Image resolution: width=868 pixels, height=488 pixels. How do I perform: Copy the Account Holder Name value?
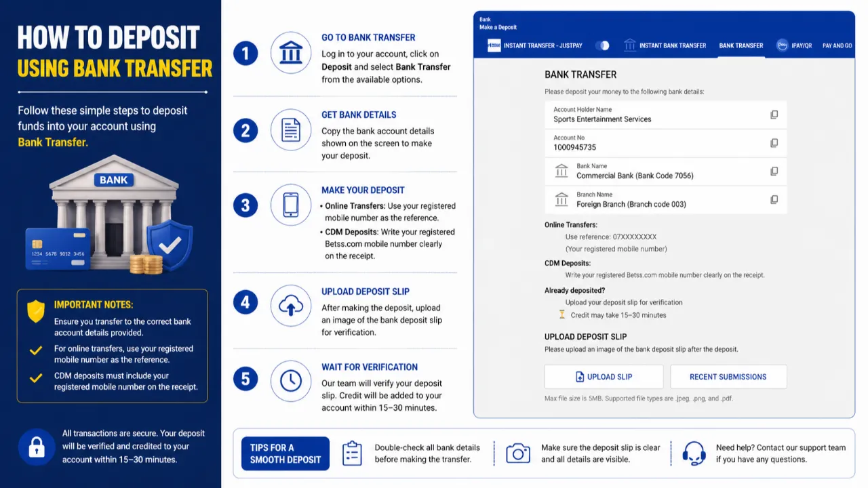pos(774,115)
